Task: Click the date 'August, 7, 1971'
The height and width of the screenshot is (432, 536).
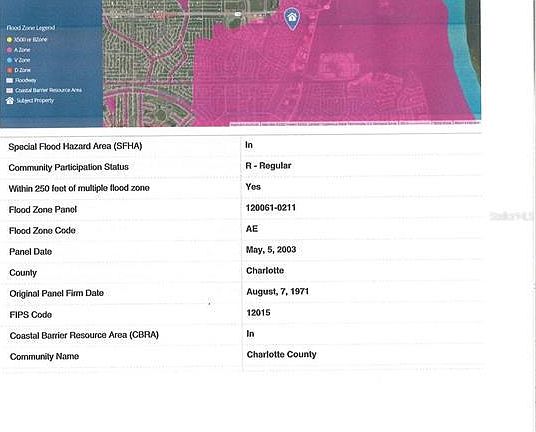Action: click(278, 292)
